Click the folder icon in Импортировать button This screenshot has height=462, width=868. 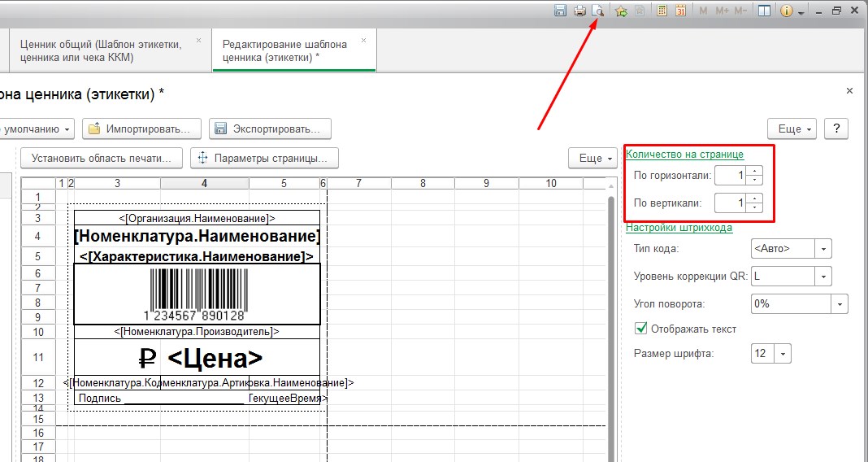pos(94,129)
